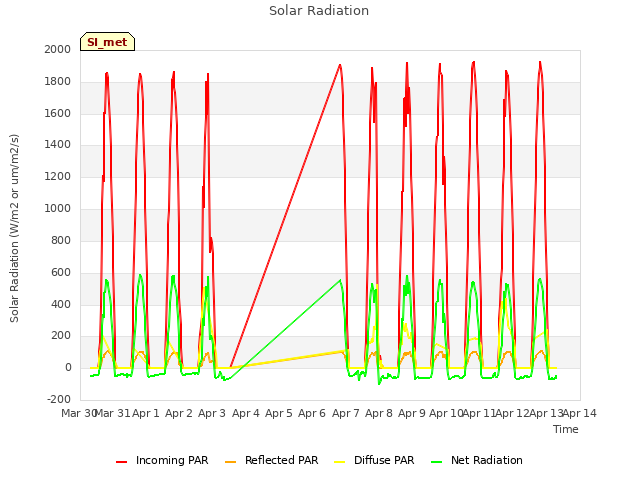The height and width of the screenshot is (480, 640).
Task: Click the -200 y-axis tick label
Action: (59, 399)
